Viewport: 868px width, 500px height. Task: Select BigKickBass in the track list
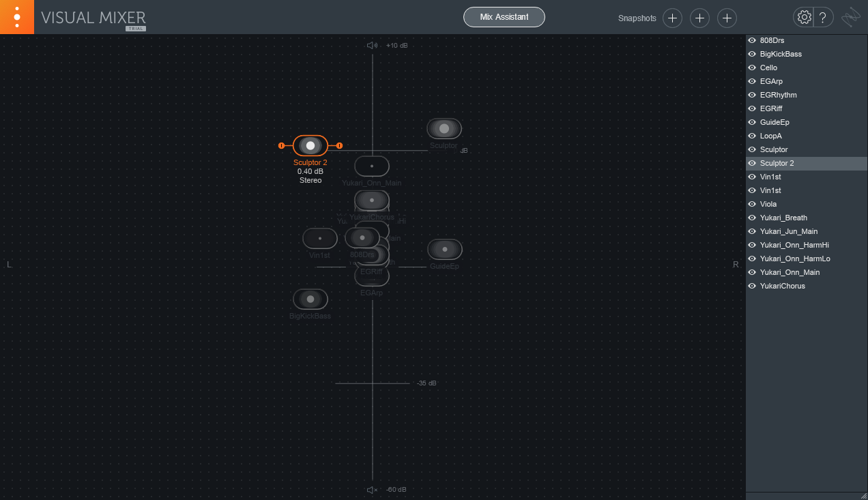click(807, 54)
